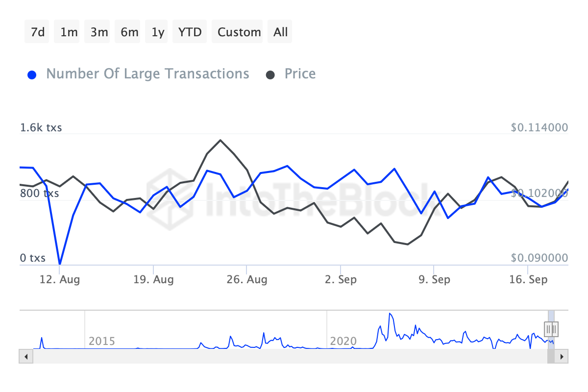Click the 26. Aug axis label
Image resolution: width=588 pixels, height=392 pixels.
tap(247, 280)
